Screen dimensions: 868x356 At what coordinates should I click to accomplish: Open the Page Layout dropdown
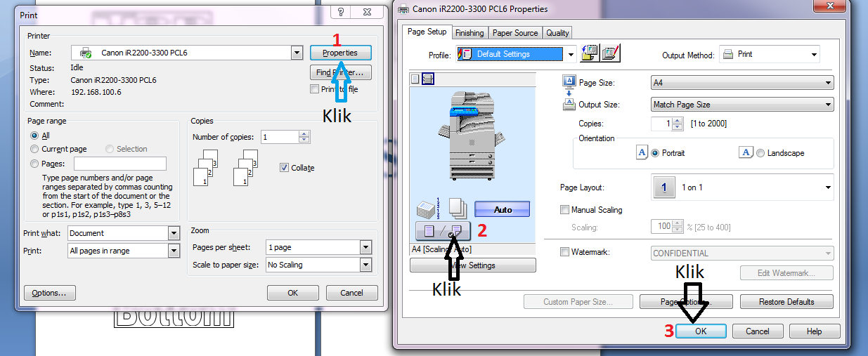(x=828, y=187)
